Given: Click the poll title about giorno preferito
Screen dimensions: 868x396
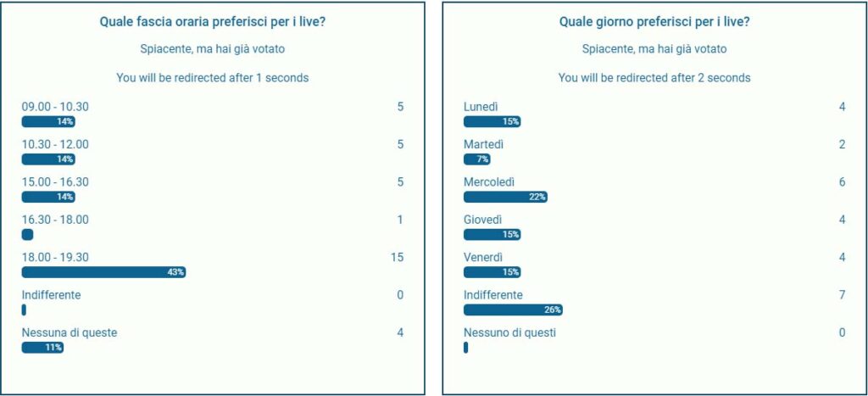Looking at the screenshot, I should pyautogui.click(x=654, y=22).
